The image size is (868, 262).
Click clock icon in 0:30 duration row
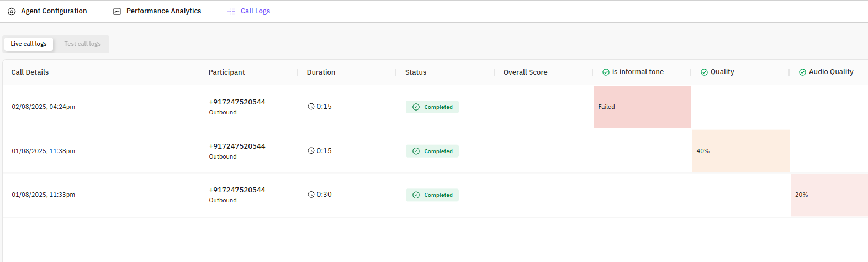coord(311,195)
